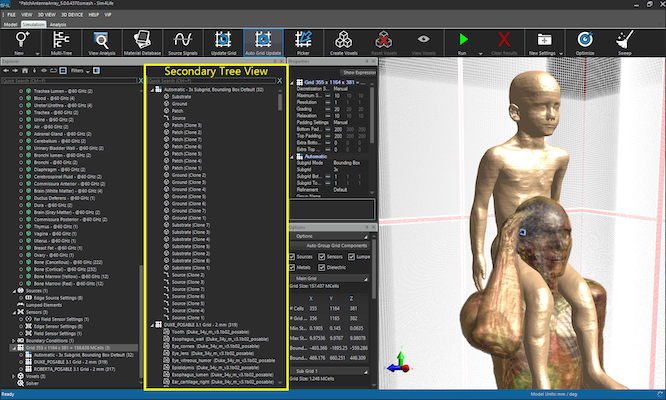The width and height of the screenshot is (666, 400).
Task: Toggle visibility of Far Field Sensor Settings
Action: tap(21, 319)
